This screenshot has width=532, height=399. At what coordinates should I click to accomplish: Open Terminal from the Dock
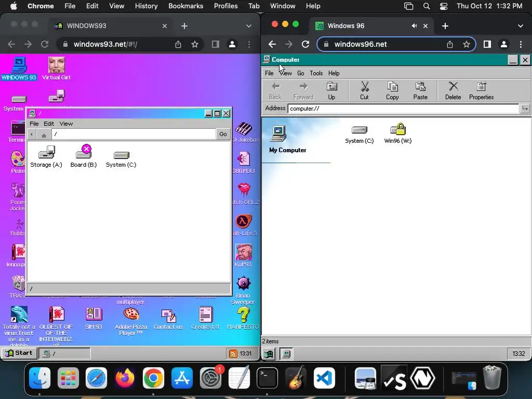coord(267,378)
